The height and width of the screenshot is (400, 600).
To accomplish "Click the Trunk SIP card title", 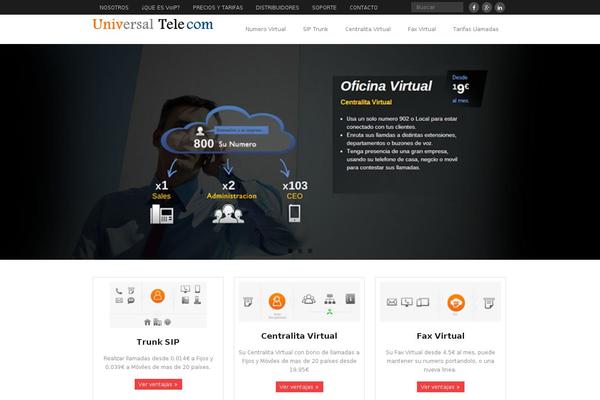I will click(x=158, y=342).
